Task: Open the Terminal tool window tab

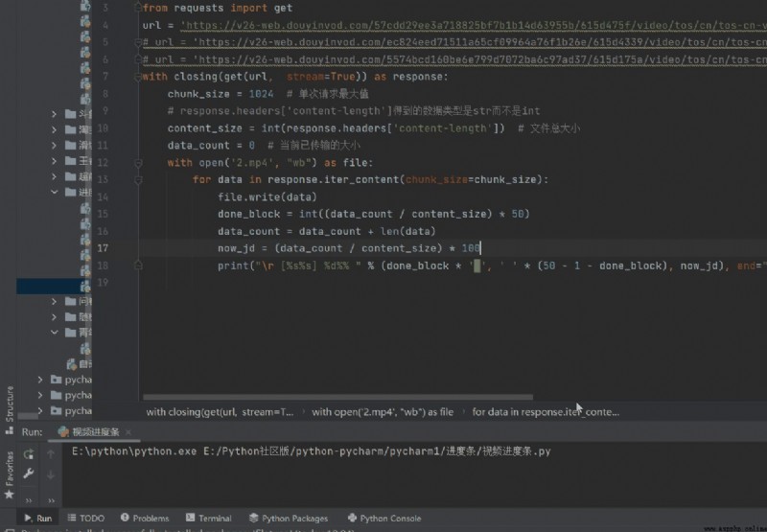Action: [x=209, y=518]
